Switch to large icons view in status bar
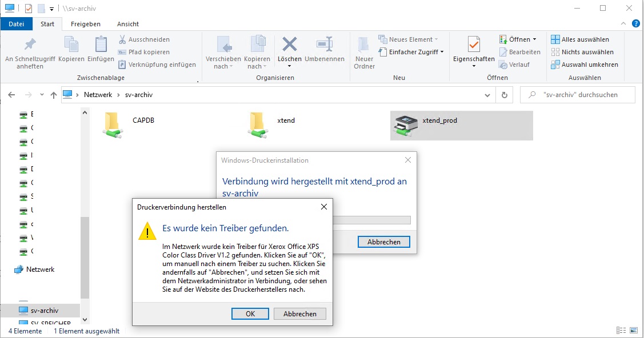 (635, 331)
